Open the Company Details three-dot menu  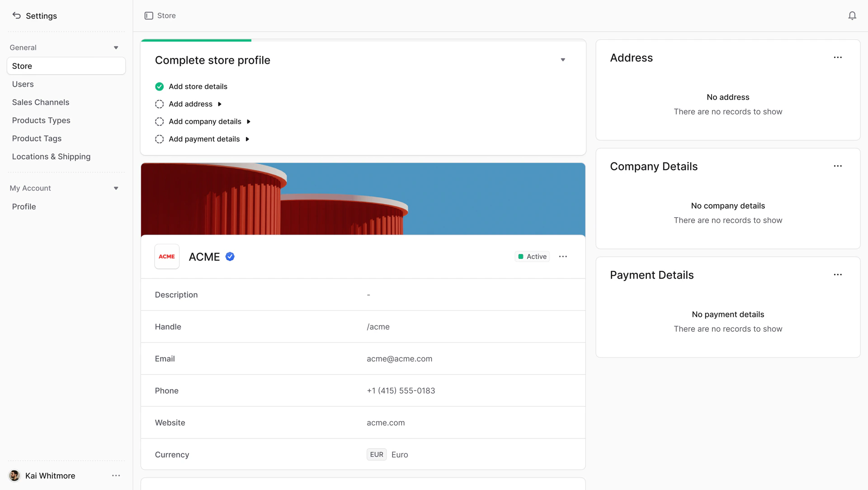point(838,166)
